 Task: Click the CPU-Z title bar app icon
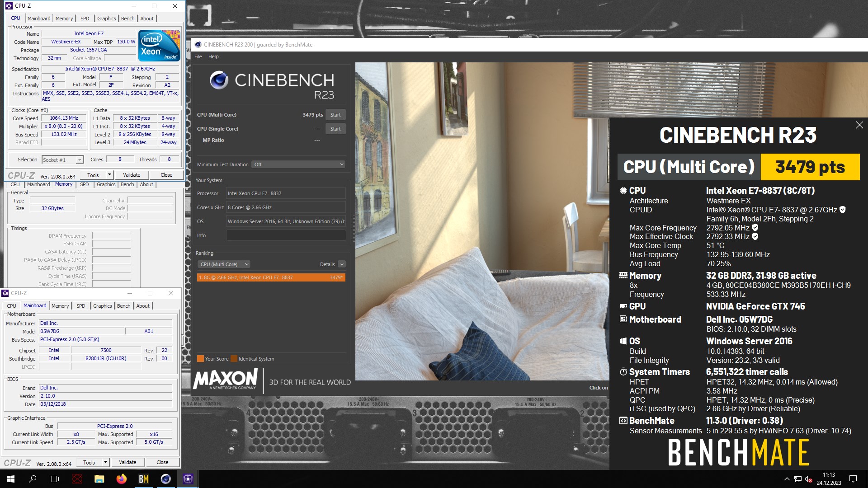coord(9,6)
